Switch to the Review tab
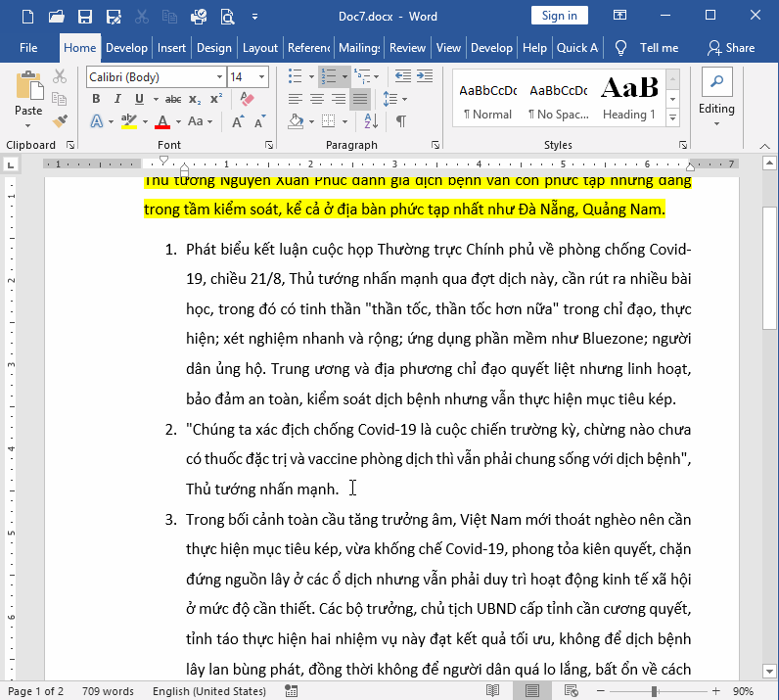The image size is (779, 700). 407,48
